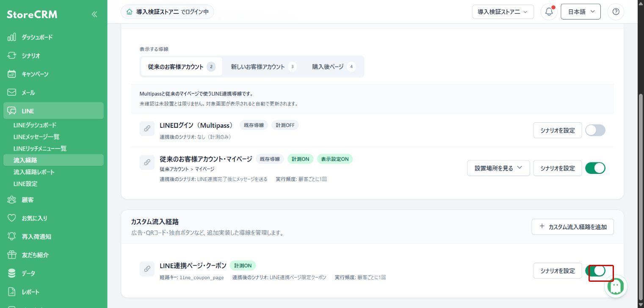Expand the 設置場所を見る dropdown

(498, 168)
